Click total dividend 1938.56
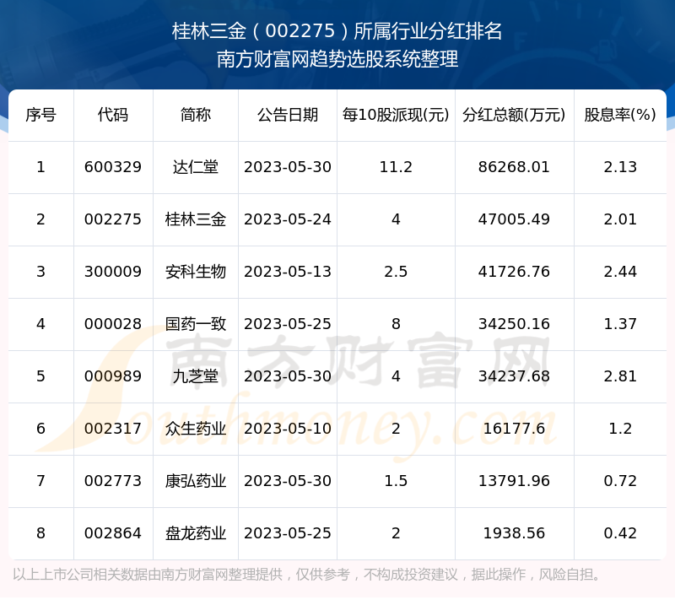This screenshot has height=616, width=675. point(514,533)
